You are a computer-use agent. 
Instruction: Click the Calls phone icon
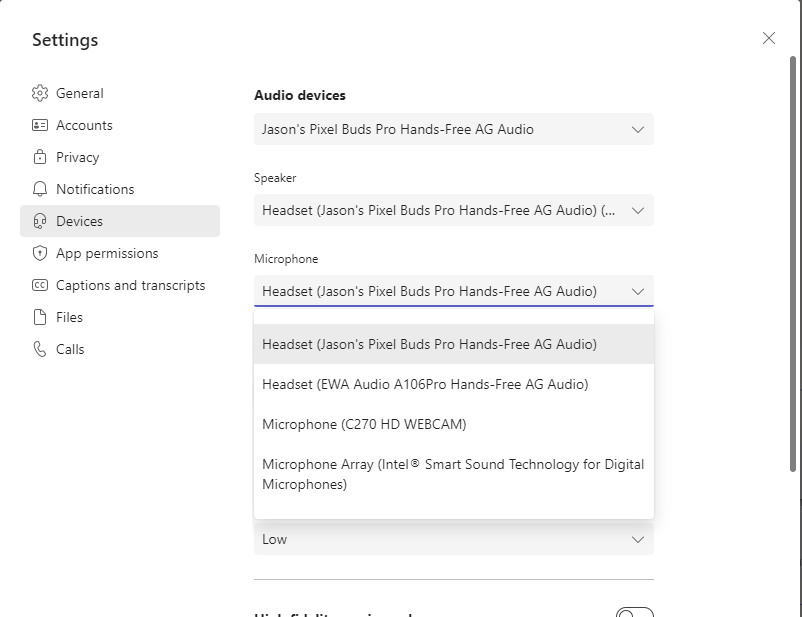(40, 349)
